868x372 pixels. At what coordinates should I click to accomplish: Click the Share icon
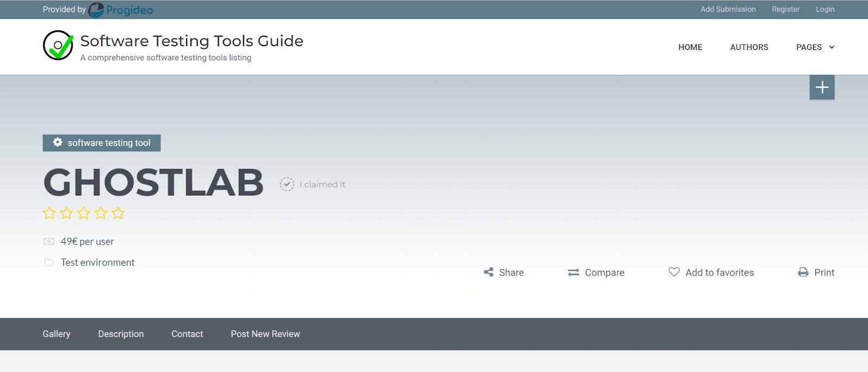(x=489, y=272)
